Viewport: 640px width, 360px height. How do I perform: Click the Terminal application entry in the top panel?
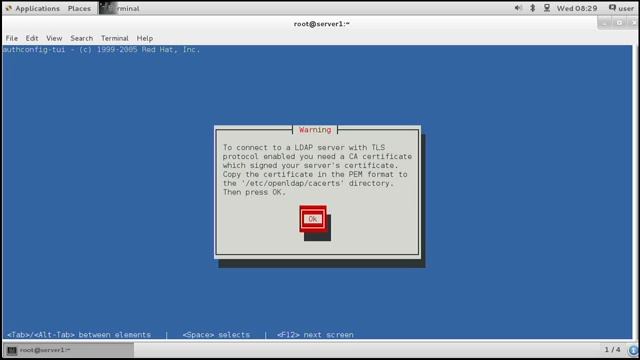coord(120,8)
